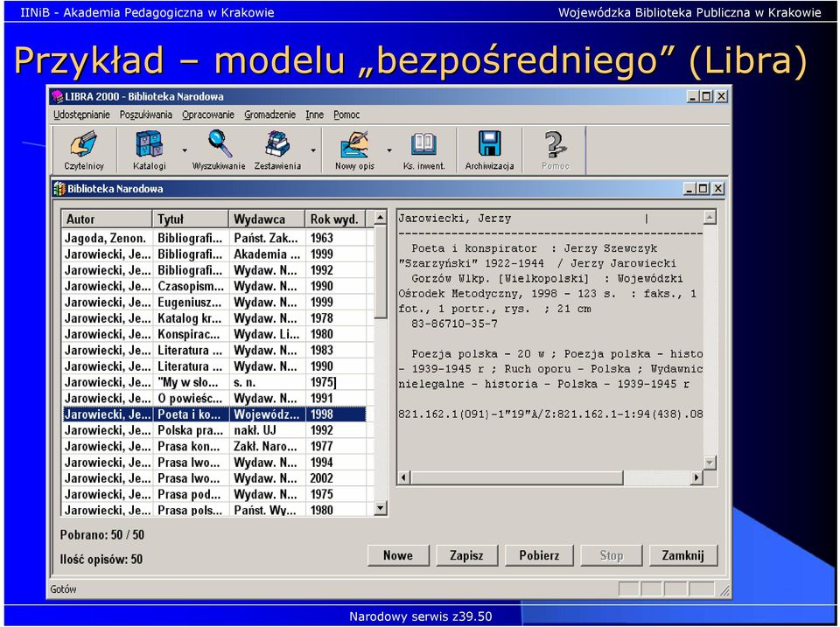840x627 pixels.
Task: Click the LIBRA 2000 title bar icon
Action: tap(58, 97)
